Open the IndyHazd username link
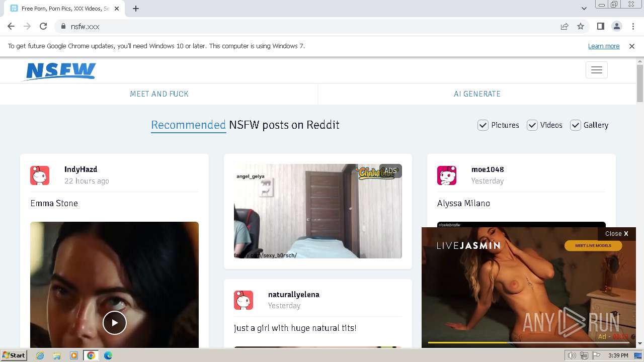Screen dimensions: 644x362 pos(80,169)
